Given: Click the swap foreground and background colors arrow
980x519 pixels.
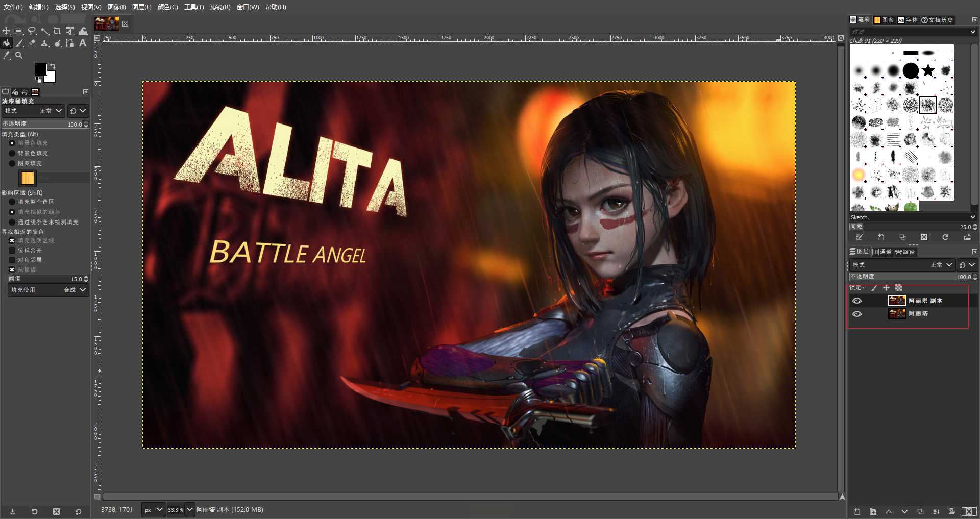Looking at the screenshot, I should [x=53, y=66].
